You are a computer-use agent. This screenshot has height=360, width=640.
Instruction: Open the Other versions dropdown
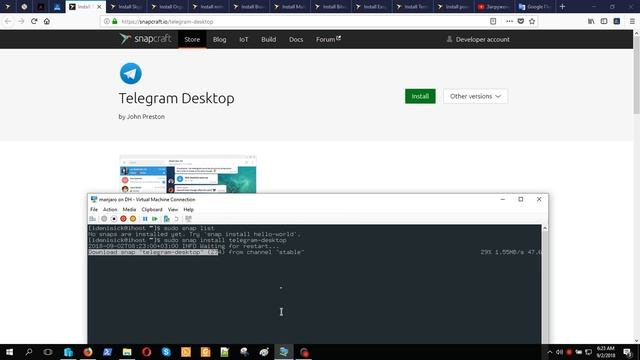[x=476, y=96]
